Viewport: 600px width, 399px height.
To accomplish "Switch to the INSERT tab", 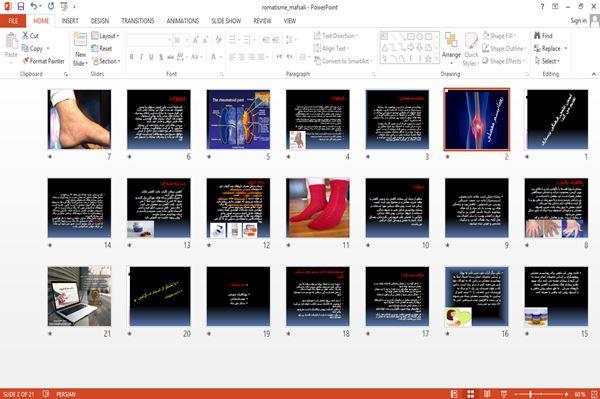I will point(70,21).
